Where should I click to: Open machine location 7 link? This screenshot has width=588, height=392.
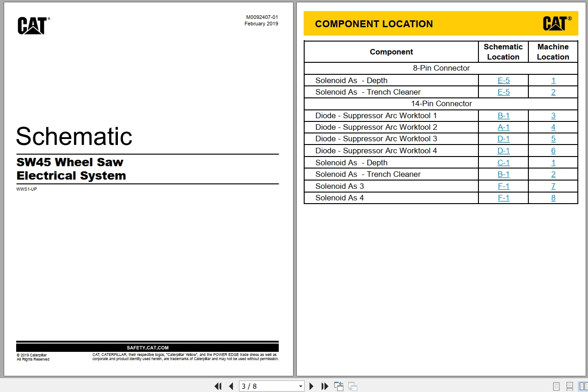tap(553, 186)
